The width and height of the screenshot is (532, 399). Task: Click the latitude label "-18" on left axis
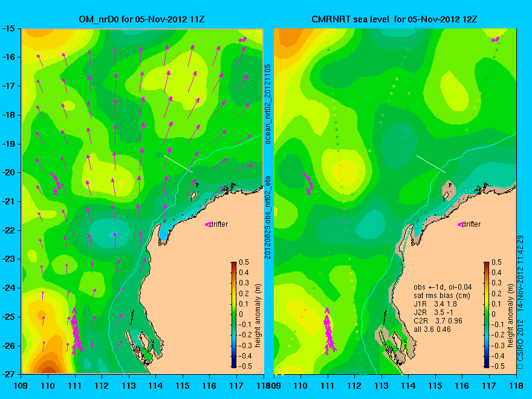[8, 115]
